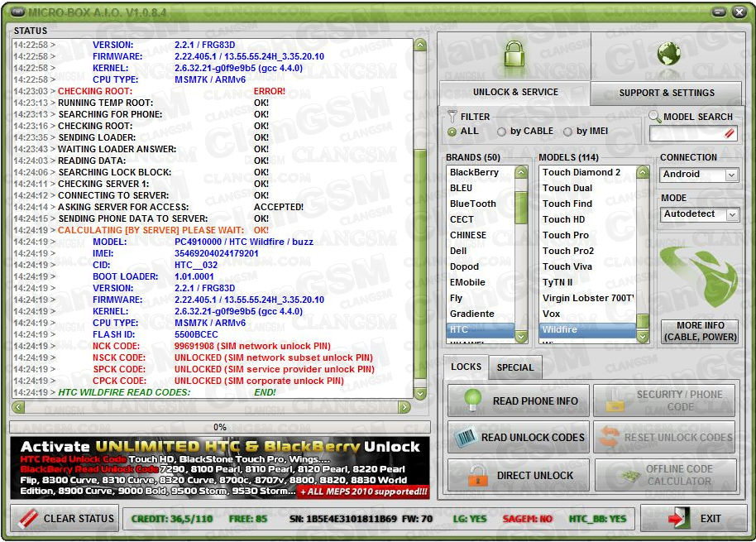This screenshot has width=756, height=542.
Task: Click status log scroll up arrow
Action: tap(420, 46)
